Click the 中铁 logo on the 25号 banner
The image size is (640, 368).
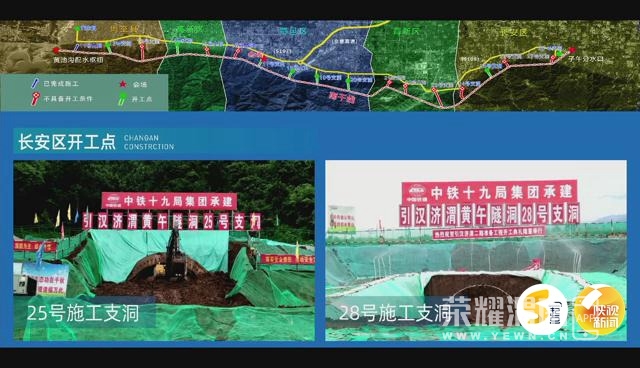point(113,200)
